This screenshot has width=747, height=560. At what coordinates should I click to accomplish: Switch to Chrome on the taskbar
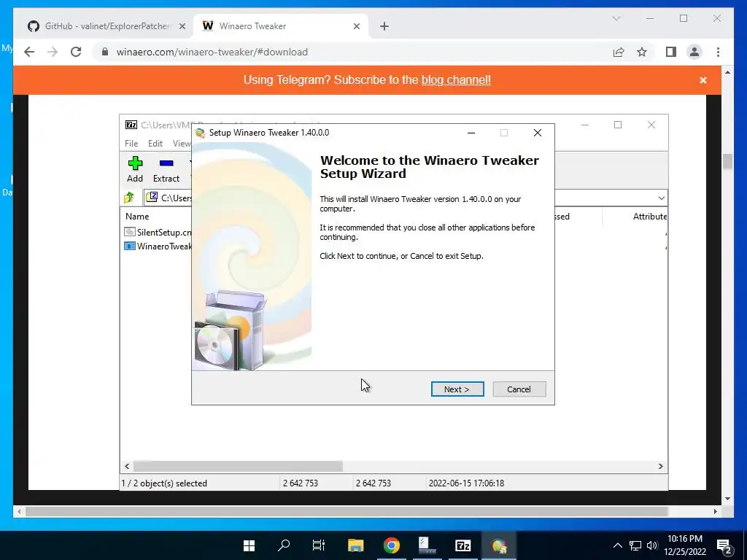coord(391,545)
